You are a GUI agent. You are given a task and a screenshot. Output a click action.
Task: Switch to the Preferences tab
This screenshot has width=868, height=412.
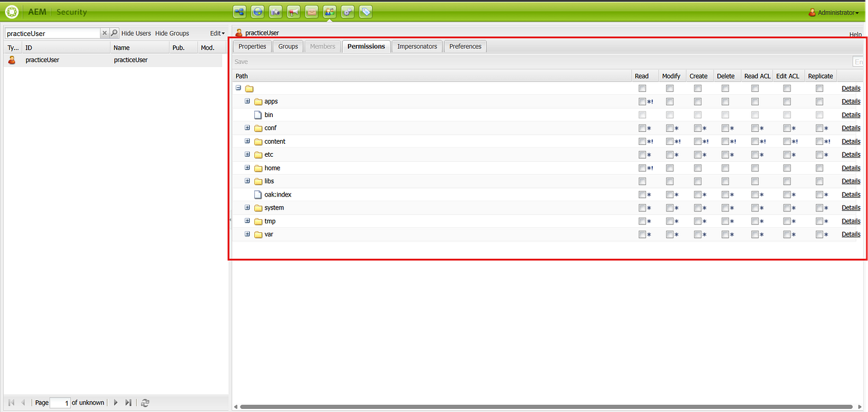coord(466,46)
